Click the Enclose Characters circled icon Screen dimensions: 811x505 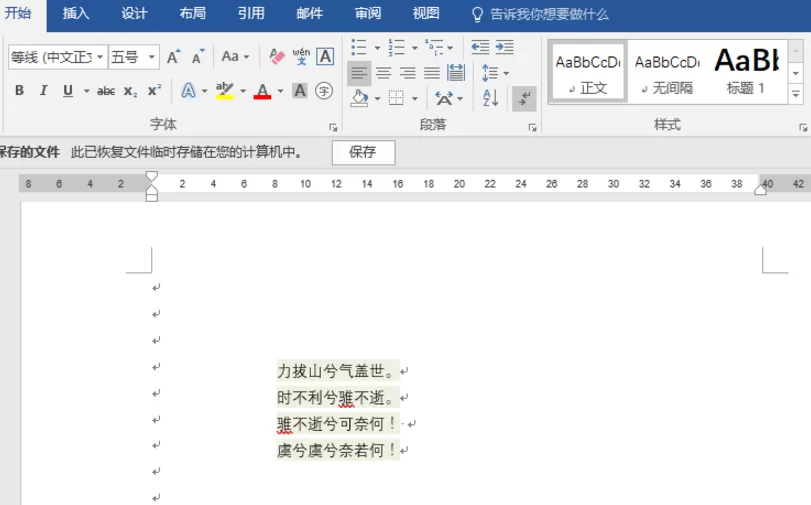pos(324,91)
